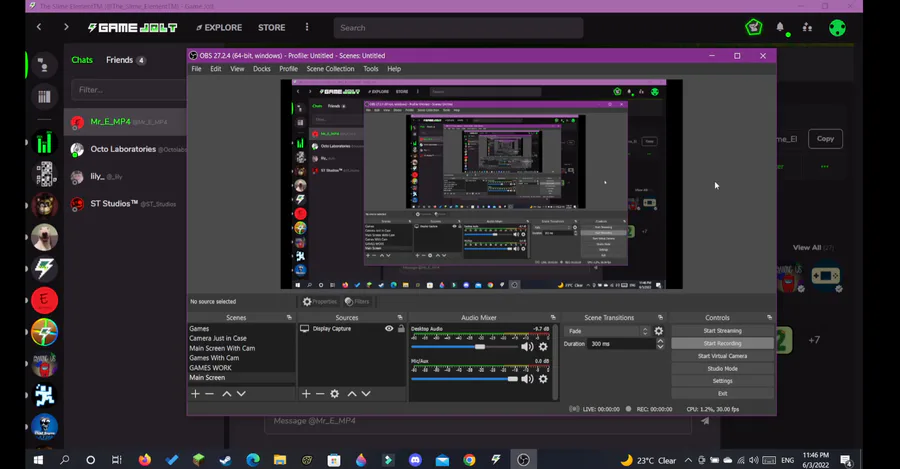Move the selected scene up in the Scenes list
Screen dimensions: 900x469
pyautogui.click(x=227, y=394)
